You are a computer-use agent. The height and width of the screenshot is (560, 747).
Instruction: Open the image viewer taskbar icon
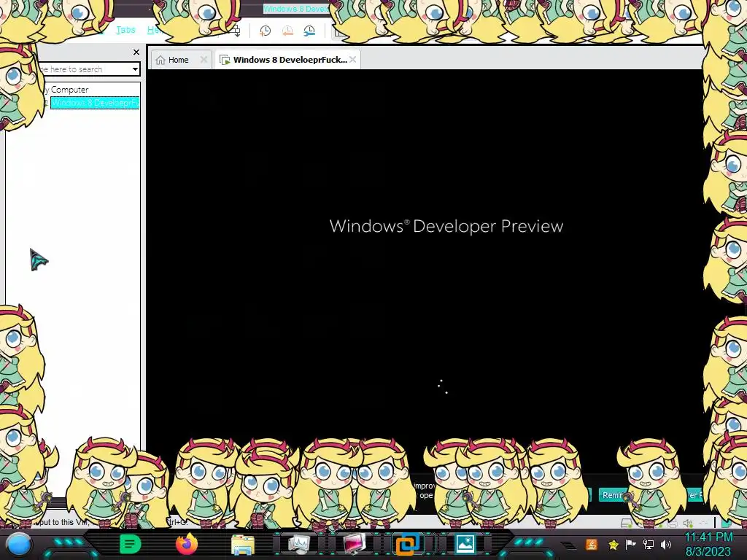[465, 544]
